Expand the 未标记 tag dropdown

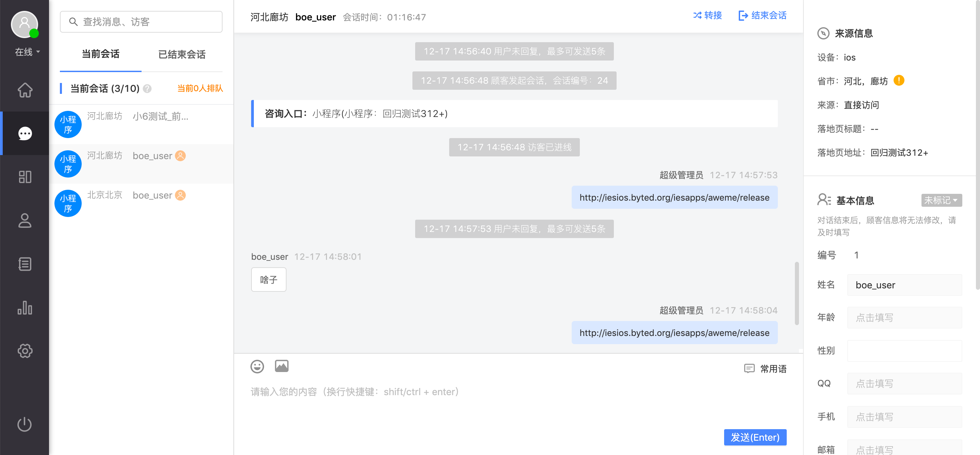941,200
